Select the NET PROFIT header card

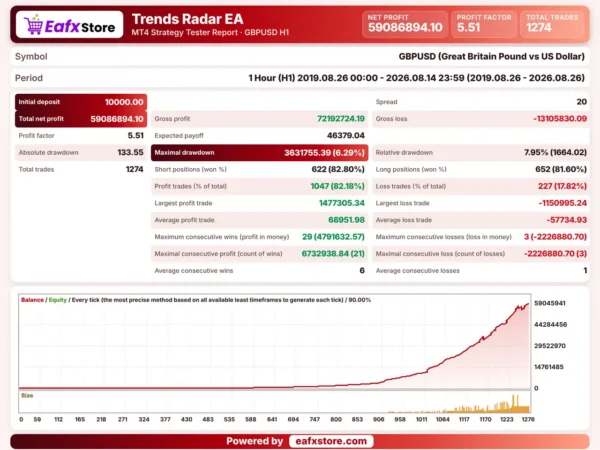405,24
